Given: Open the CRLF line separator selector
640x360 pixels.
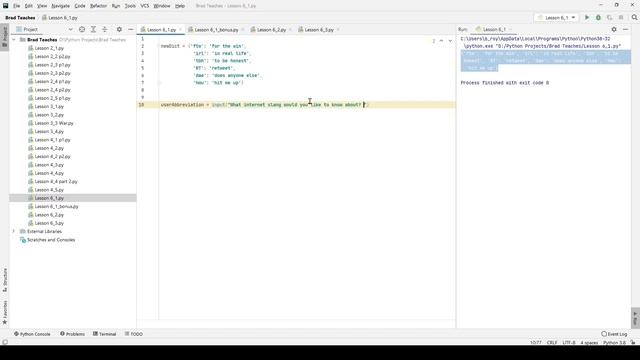Looking at the screenshot, I should click(x=552, y=342).
